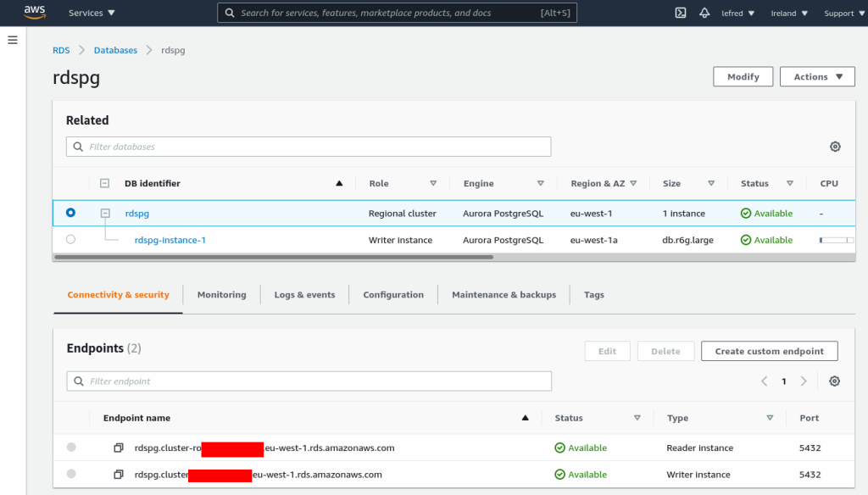
Task: Open the AWS CloudShell terminal icon
Action: [680, 13]
